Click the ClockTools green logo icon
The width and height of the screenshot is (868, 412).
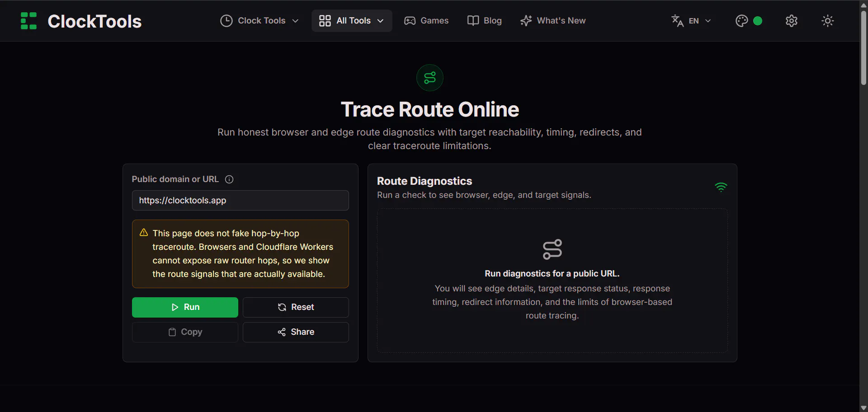pos(28,21)
